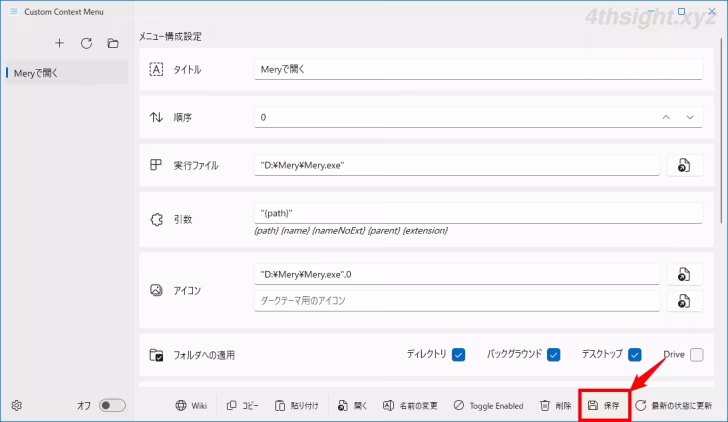The height and width of the screenshot is (422, 728).
Task: Click the 実行ファイル path field
Action: click(457, 165)
